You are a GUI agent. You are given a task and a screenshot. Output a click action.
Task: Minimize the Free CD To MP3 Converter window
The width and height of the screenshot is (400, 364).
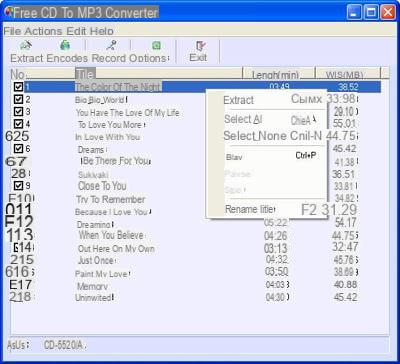(x=354, y=13)
